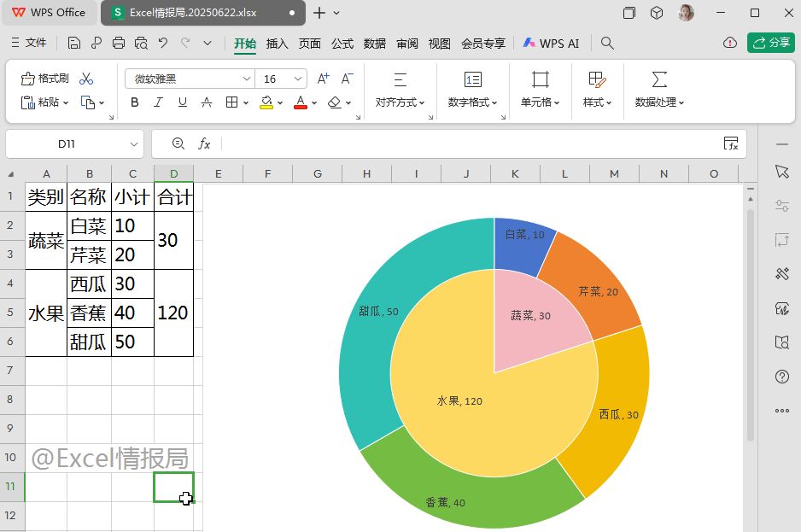Click the Cut scissors icon
801x532 pixels.
(x=86, y=79)
